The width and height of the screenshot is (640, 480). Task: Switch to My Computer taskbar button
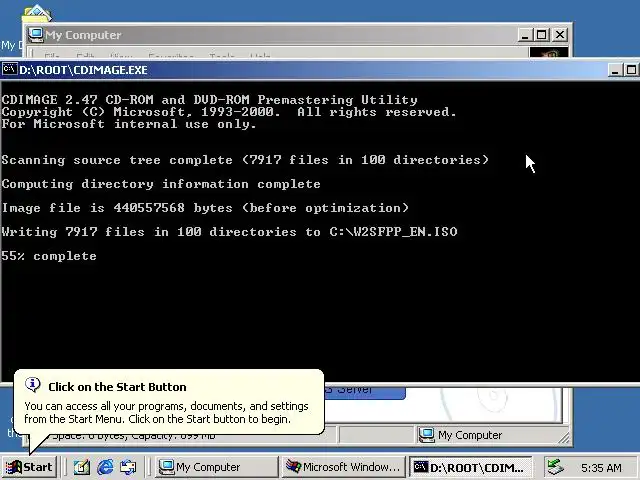[216, 467]
